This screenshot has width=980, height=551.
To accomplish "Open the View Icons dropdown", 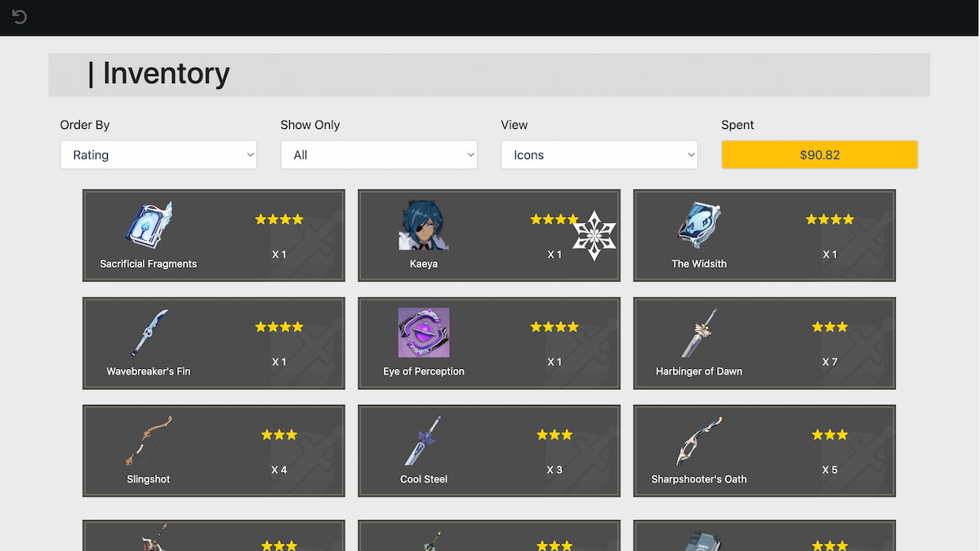I will (x=599, y=155).
